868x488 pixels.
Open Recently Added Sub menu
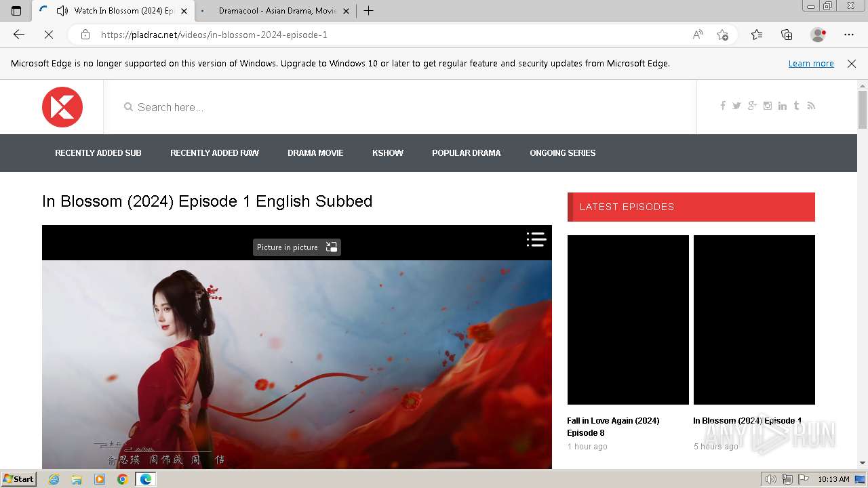[98, 153]
